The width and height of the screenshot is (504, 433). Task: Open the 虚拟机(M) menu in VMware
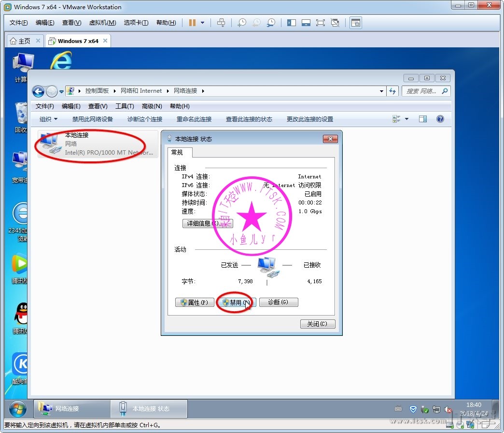pyautogui.click(x=102, y=23)
